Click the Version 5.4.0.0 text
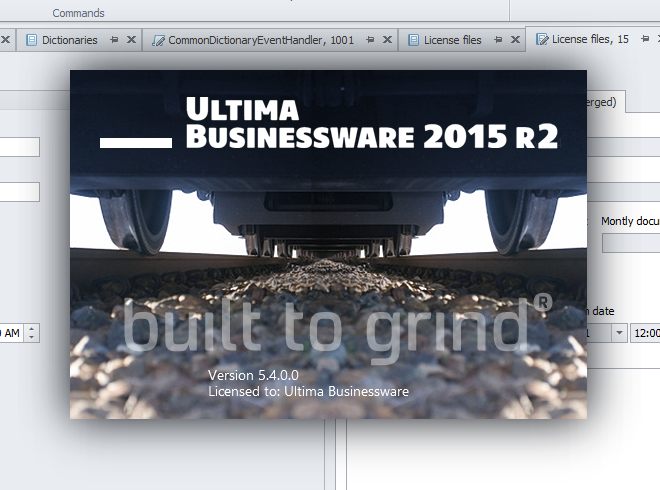This screenshot has height=490, width=660. pos(253,375)
